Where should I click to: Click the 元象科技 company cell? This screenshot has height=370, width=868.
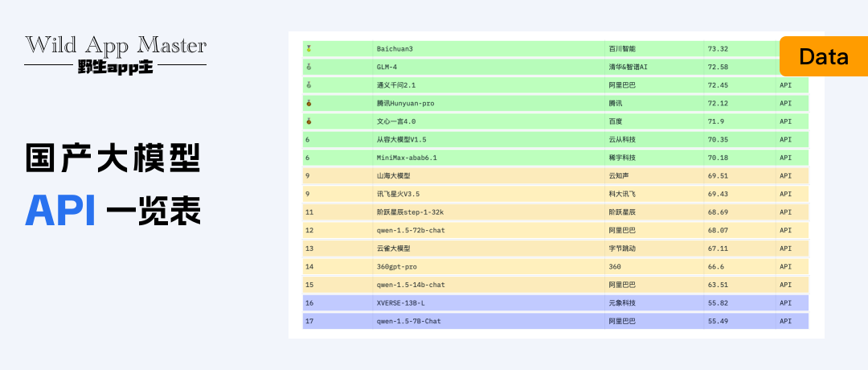(622, 303)
